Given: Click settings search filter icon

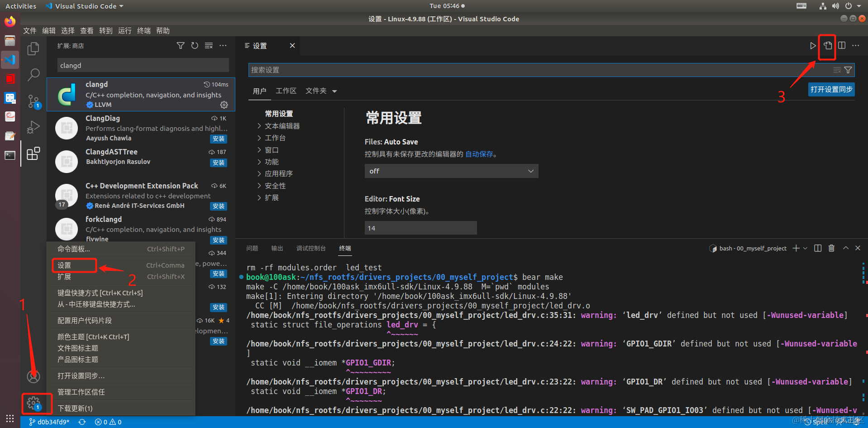Looking at the screenshot, I should [848, 70].
